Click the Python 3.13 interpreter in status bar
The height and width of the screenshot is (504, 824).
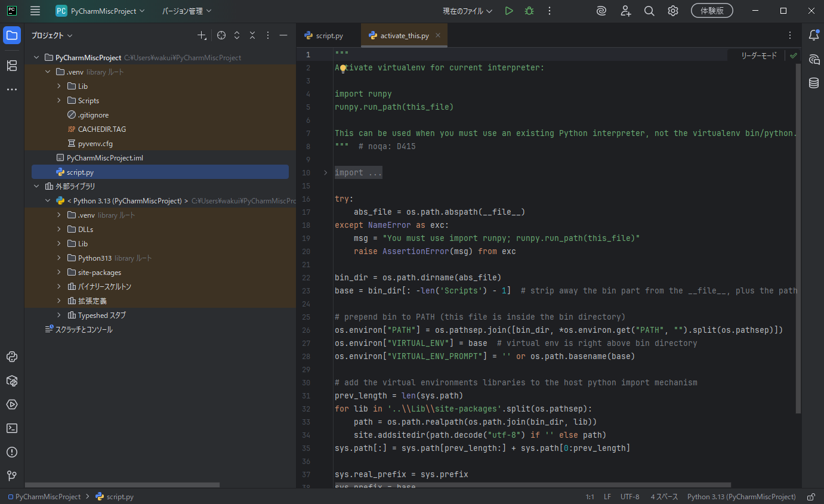pyautogui.click(x=741, y=497)
